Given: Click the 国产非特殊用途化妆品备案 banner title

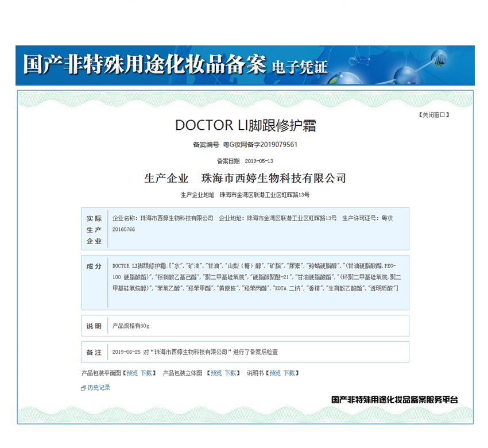Looking at the screenshot, I should click(x=145, y=64).
